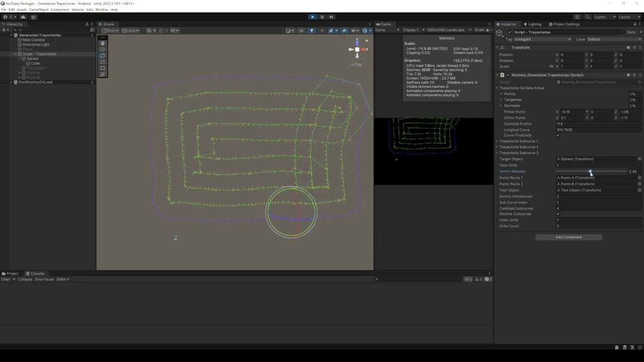This screenshot has height=362, width=644.
Task: Select the Transform tool in Scene overlay
Action: [x=103, y=74]
